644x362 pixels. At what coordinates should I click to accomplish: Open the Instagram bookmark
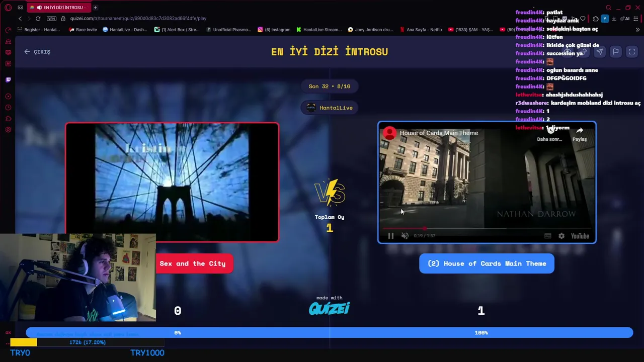pos(274,30)
